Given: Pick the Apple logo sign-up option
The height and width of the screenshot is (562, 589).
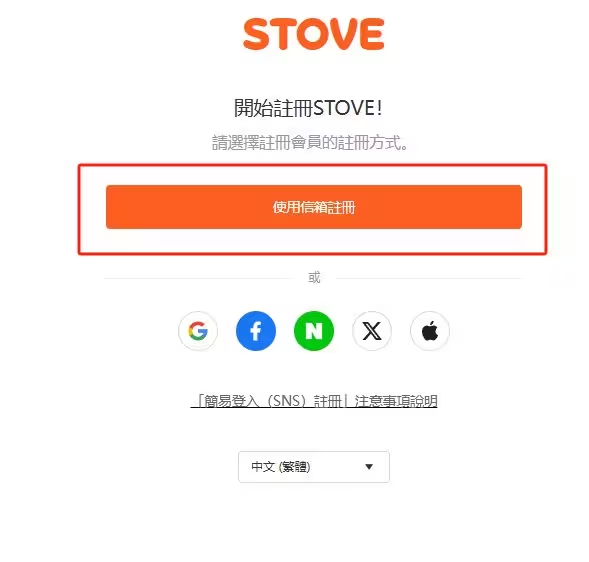Looking at the screenshot, I should 430,331.
